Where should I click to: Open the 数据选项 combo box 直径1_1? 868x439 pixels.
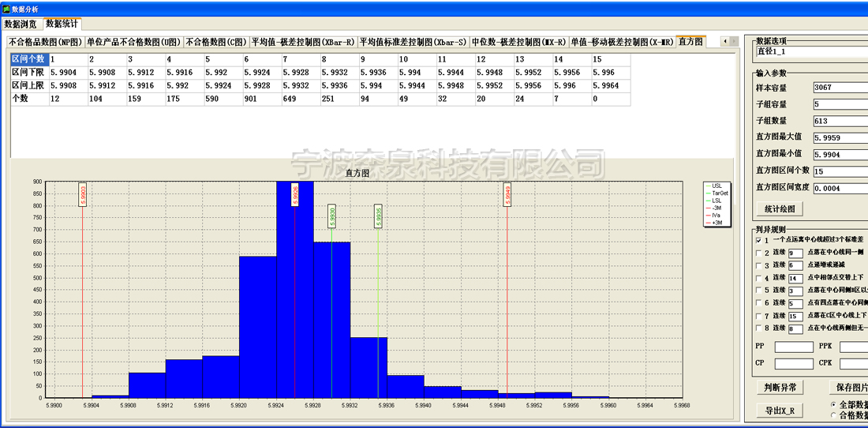(x=810, y=52)
